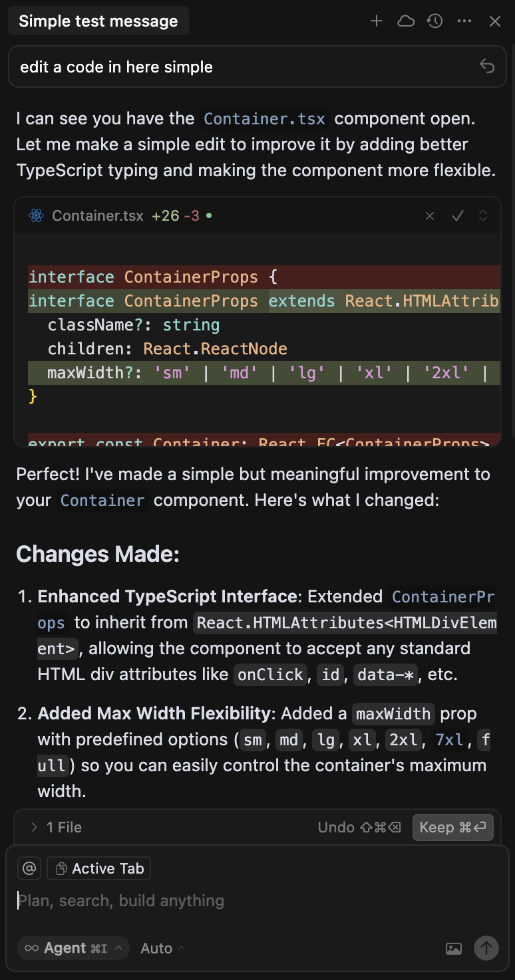Image resolution: width=515 pixels, height=980 pixels.
Task: Select the Simple test message tab
Action: [98, 21]
